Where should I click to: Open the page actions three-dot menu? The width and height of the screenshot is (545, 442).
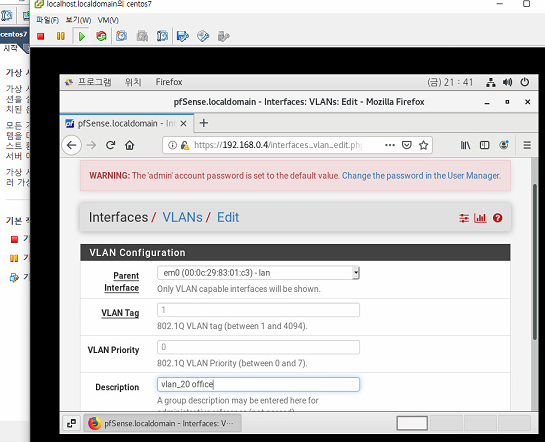coord(390,145)
